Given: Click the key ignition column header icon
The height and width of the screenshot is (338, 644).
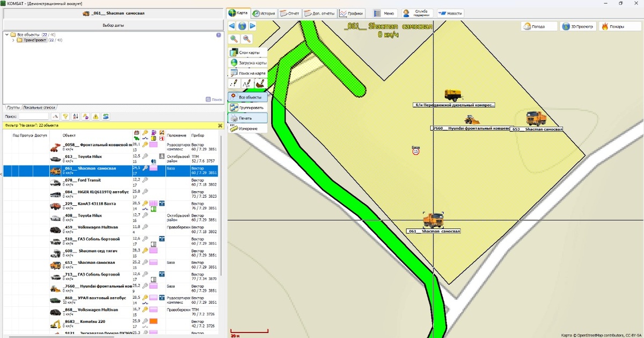Looking at the screenshot, I should pyautogui.click(x=145, y=132).
